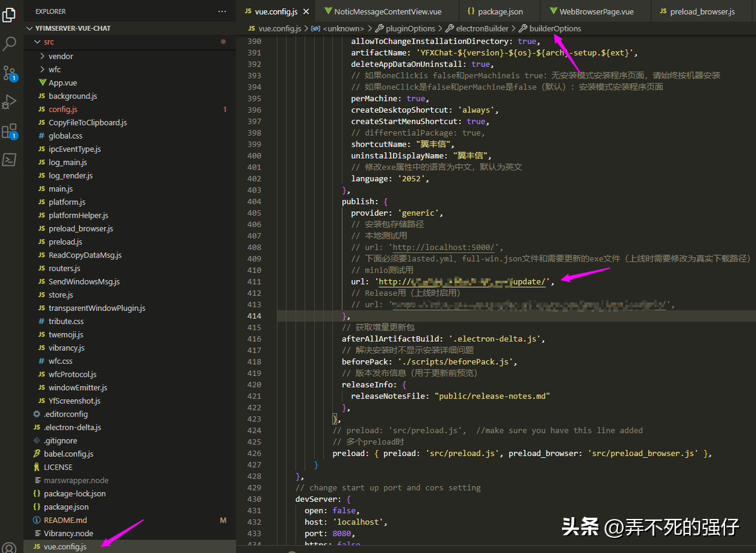Open the Accounts icon at bottom left

pyautogui.click(x=9, y=547)
